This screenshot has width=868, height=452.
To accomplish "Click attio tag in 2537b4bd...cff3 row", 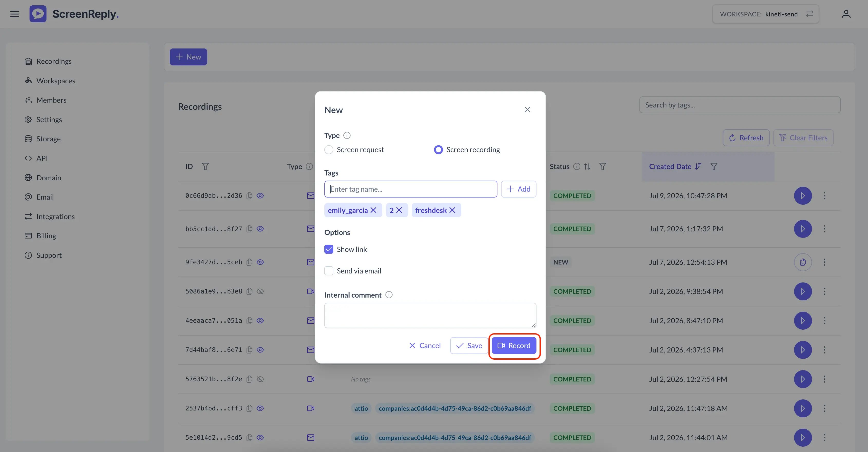I will [361, 408].
